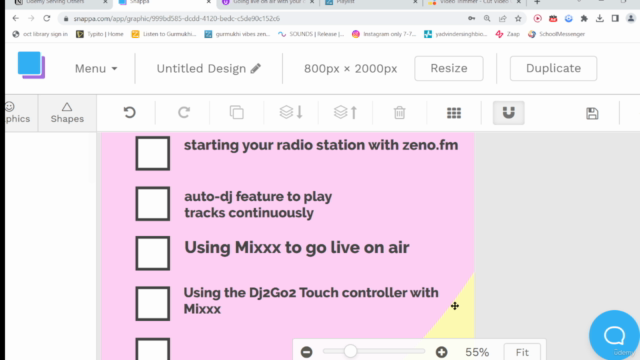Click the trash delete icon
Viewport: 640px width, 360px height.
(400, 113)
